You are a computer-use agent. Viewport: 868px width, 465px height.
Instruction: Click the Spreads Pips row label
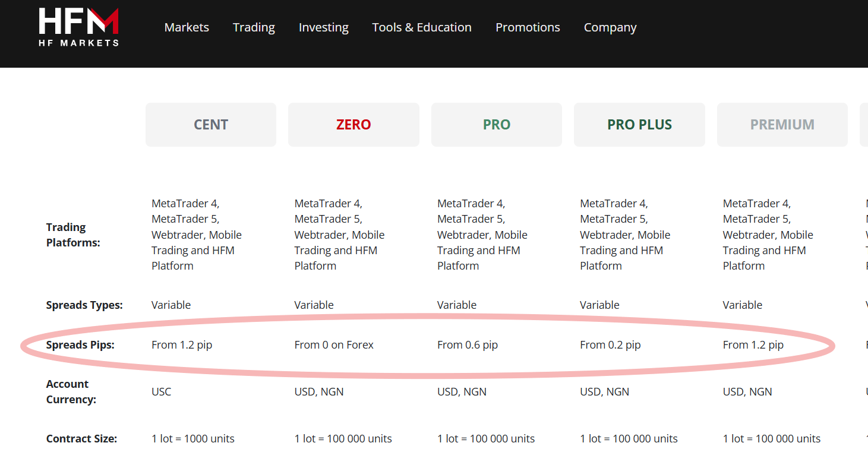click(80, 345)
